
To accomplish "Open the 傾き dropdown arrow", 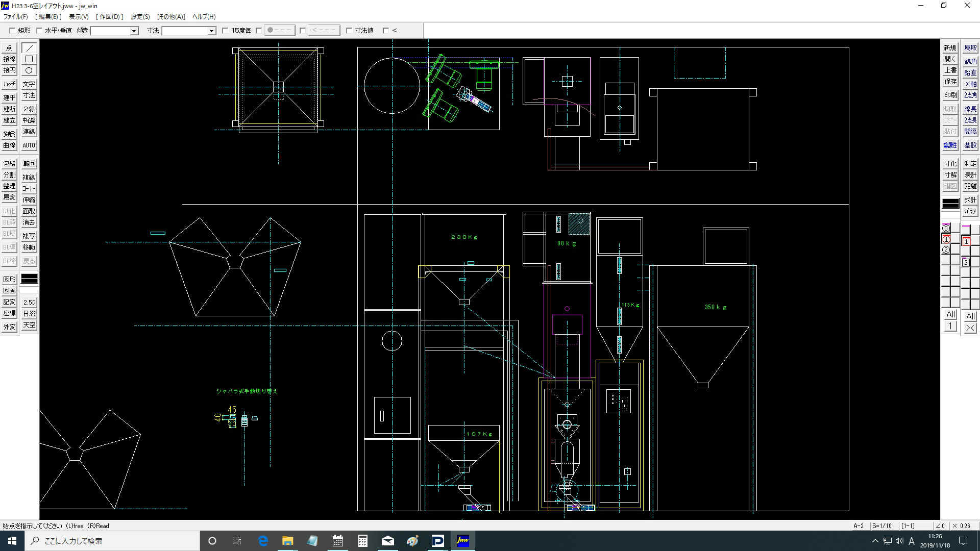I will [x=134, y=31].
